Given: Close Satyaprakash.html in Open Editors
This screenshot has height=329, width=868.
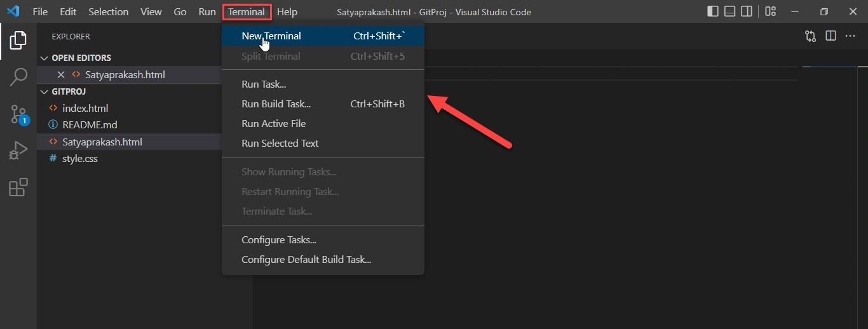Looking at the screenshot, I should coord(61,75).
